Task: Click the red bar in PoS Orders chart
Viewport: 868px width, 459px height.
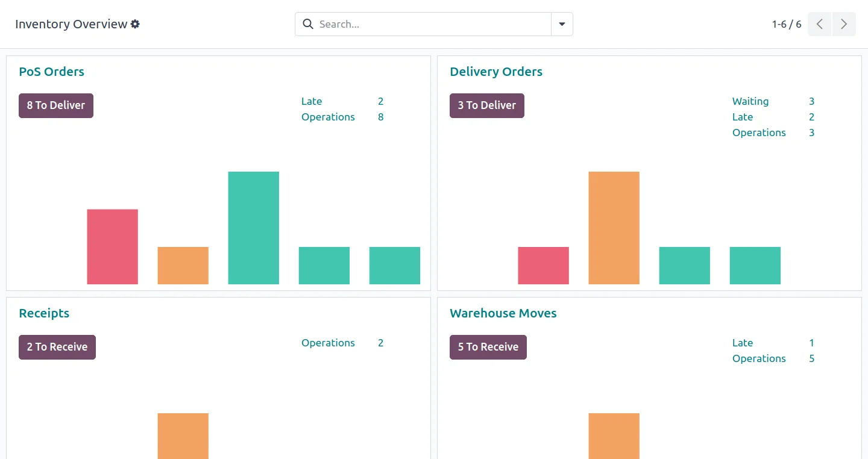Action: [x=112, y=247]
